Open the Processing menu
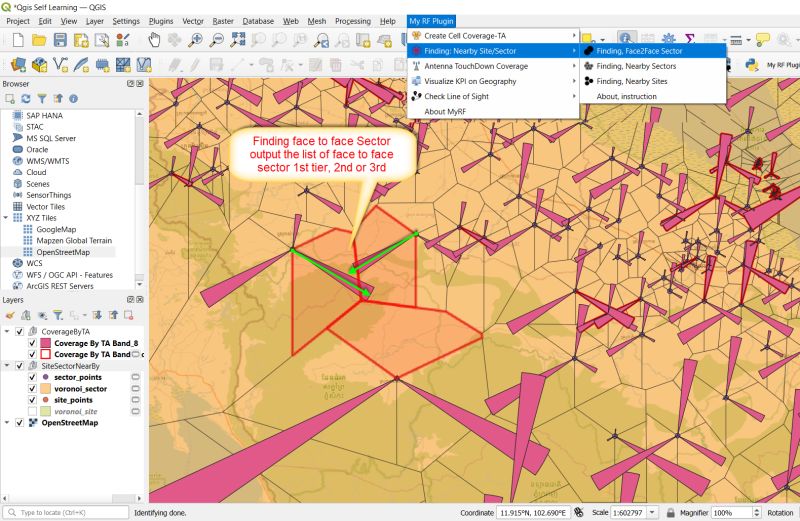 pyautogui.click(x=353, y=21)
